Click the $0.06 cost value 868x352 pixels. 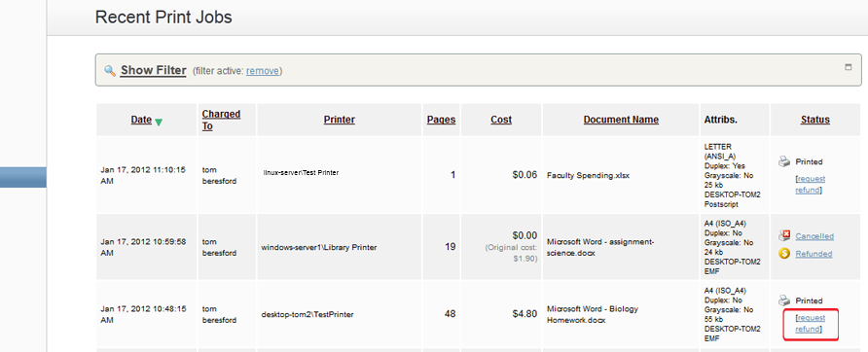pyautogui.click(x=524, y=175)
